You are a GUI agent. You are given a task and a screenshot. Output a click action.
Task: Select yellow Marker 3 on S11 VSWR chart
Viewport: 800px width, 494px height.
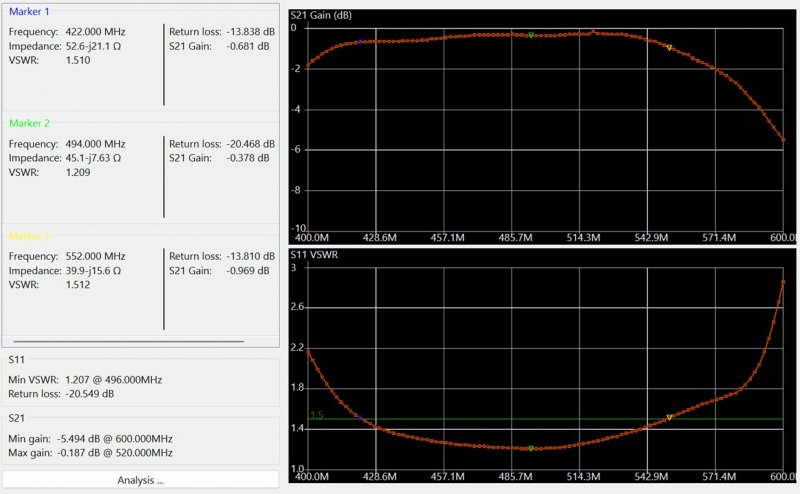coord(669,417)
